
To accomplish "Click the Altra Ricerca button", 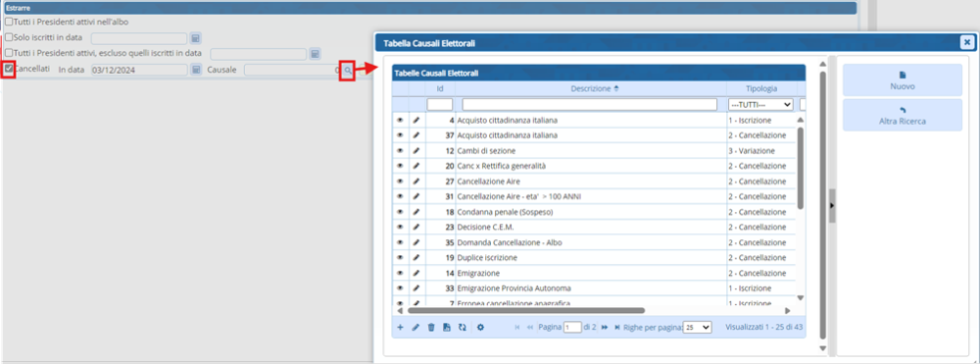I will 902,115.
